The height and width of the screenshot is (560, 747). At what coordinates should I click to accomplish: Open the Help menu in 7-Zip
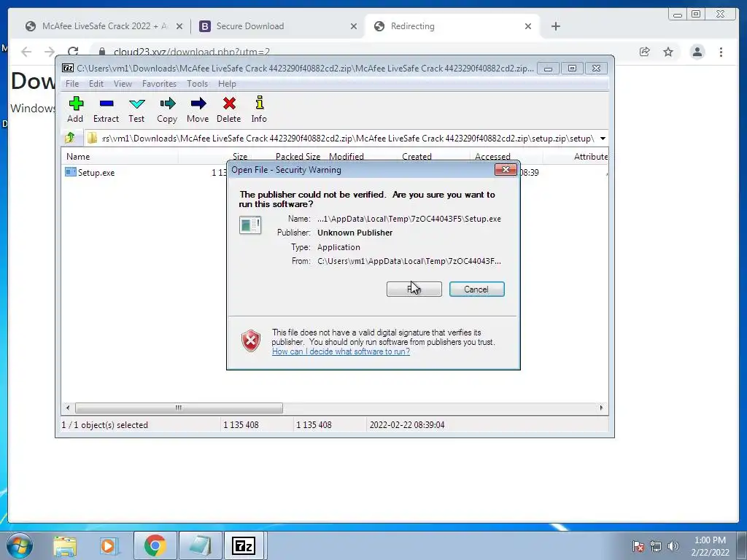point(228,84)
